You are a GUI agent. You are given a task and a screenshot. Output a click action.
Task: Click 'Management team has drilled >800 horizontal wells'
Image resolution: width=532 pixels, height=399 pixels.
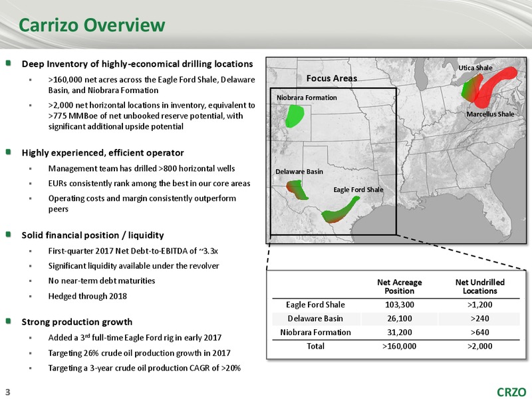pos(142,169)
